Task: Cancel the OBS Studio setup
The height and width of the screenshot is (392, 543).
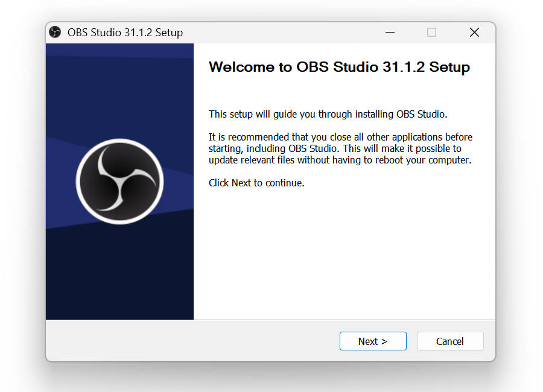Action: coord(450,341)
